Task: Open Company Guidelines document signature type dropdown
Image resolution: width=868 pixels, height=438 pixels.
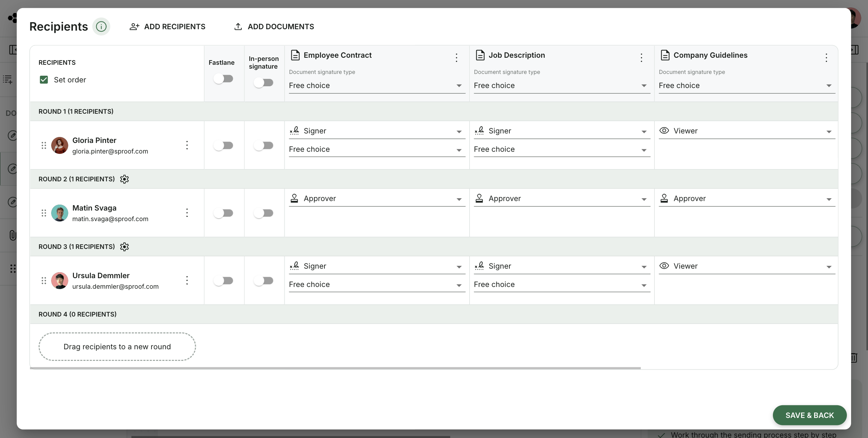Action: (747, 86)
